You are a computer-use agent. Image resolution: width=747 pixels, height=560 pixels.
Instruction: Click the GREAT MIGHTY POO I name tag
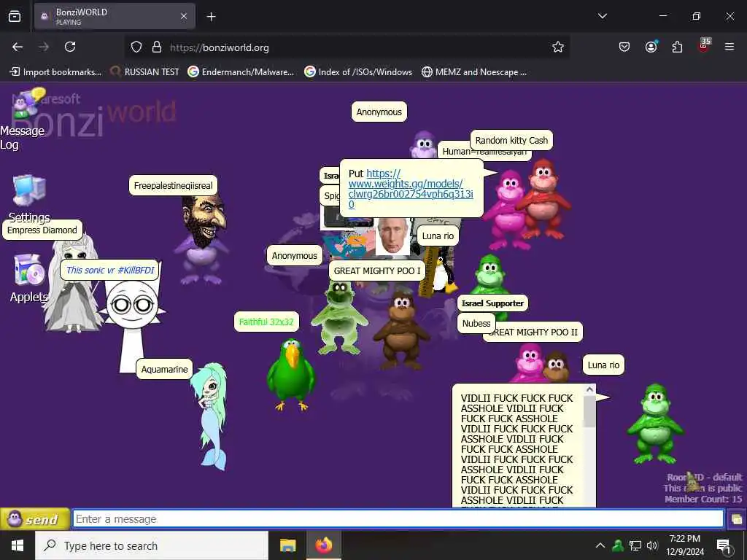377,271
